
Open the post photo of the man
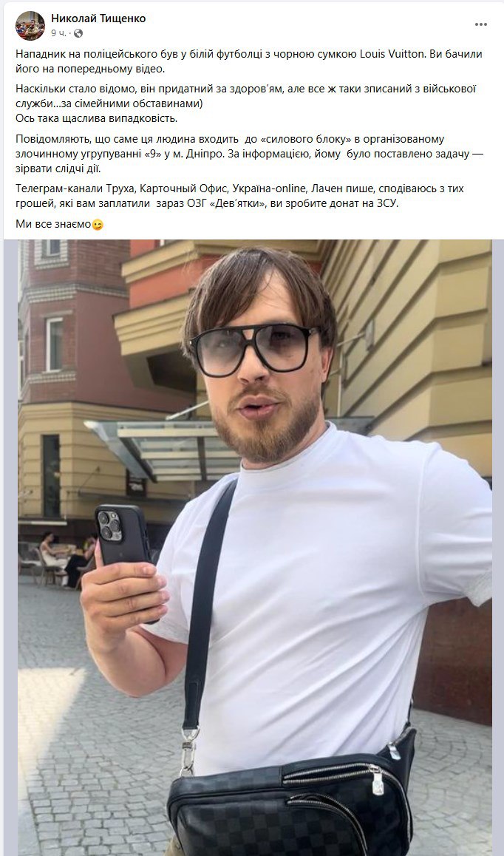point(255,548)
